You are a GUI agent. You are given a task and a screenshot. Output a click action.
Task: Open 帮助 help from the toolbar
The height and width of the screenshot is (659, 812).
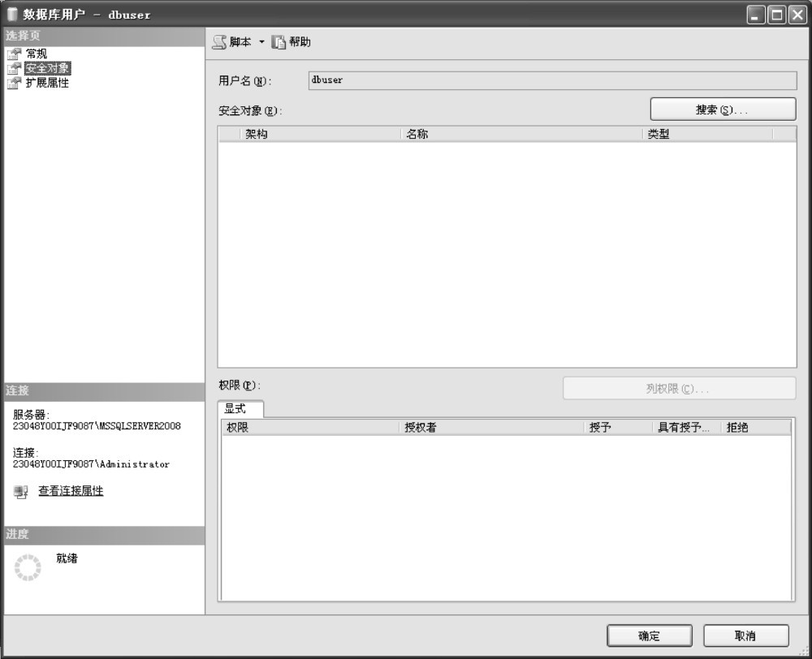292,42
